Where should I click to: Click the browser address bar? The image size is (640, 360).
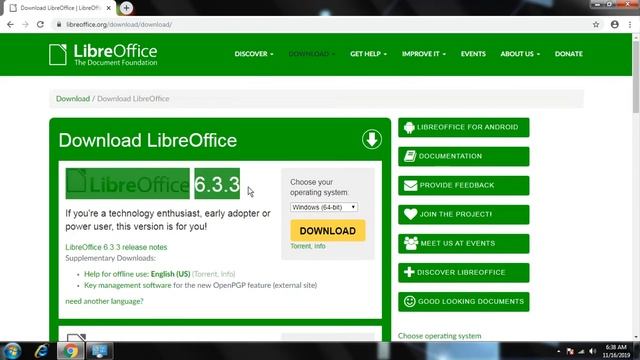coord(322,24)
